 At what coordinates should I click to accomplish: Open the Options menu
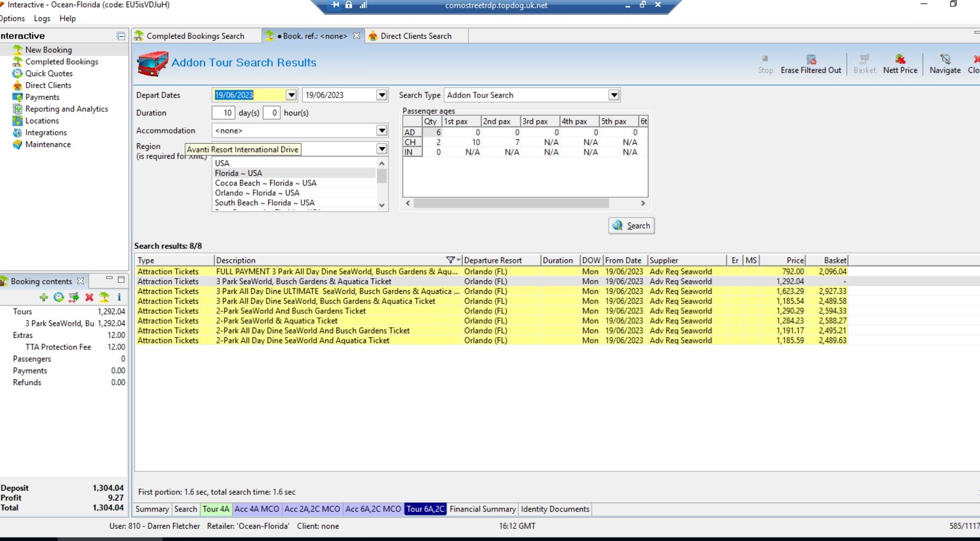[12, 18]
